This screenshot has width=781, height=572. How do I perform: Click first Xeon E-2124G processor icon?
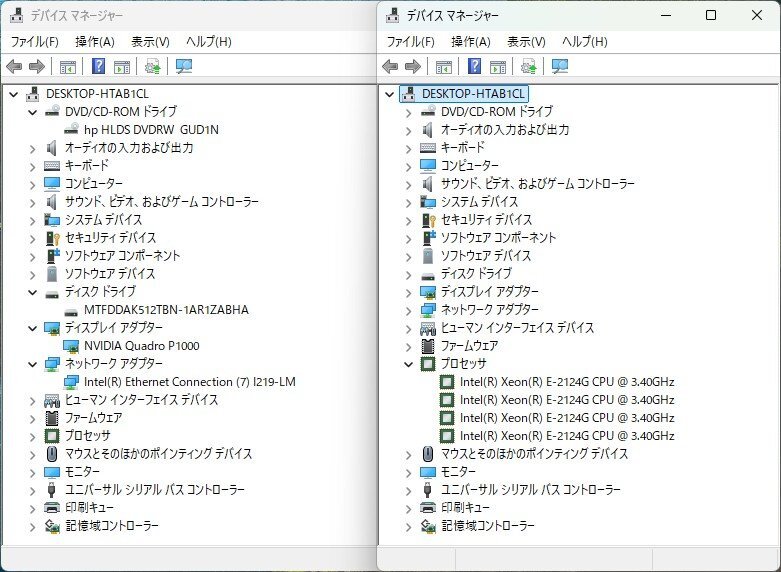point(447,382)
